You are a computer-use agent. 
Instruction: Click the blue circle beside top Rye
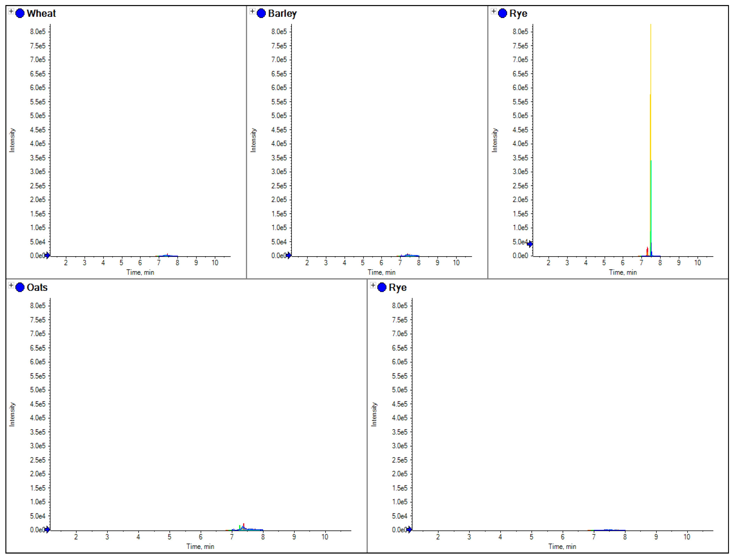(x=503, y=13)
